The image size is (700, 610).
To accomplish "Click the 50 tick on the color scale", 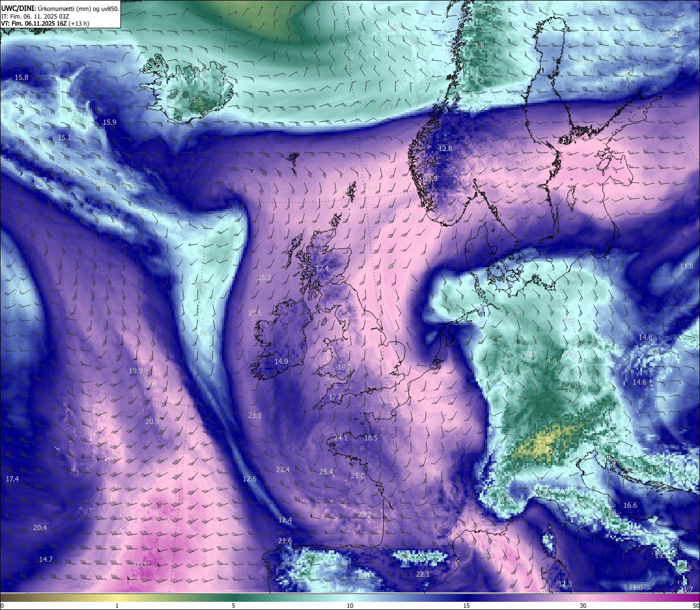I will point(695,606).
